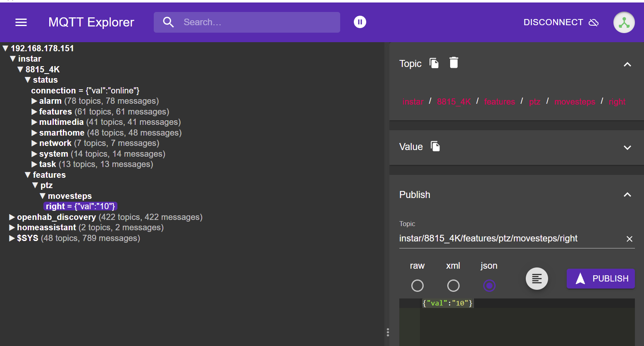Delete the topic using trash icon
Viewport: 644px width, 346px height.
454,63
